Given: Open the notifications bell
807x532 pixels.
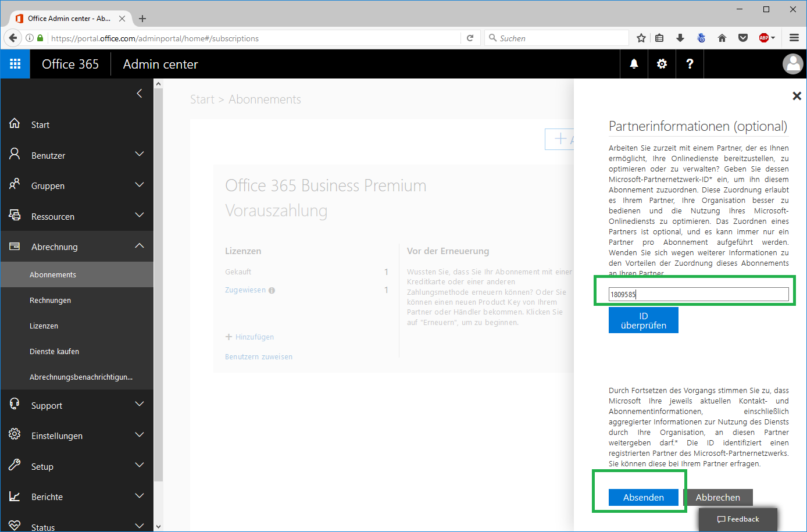Looking at the screenshot, I should 634,64.
